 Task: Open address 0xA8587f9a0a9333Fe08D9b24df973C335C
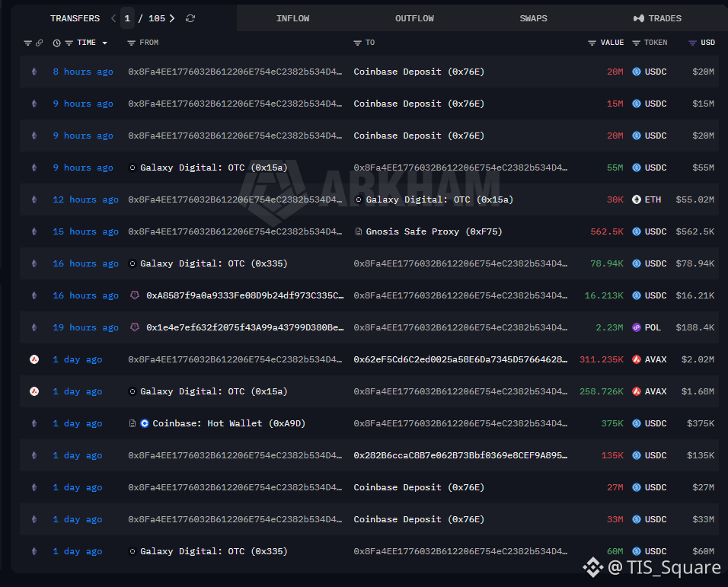245,296
